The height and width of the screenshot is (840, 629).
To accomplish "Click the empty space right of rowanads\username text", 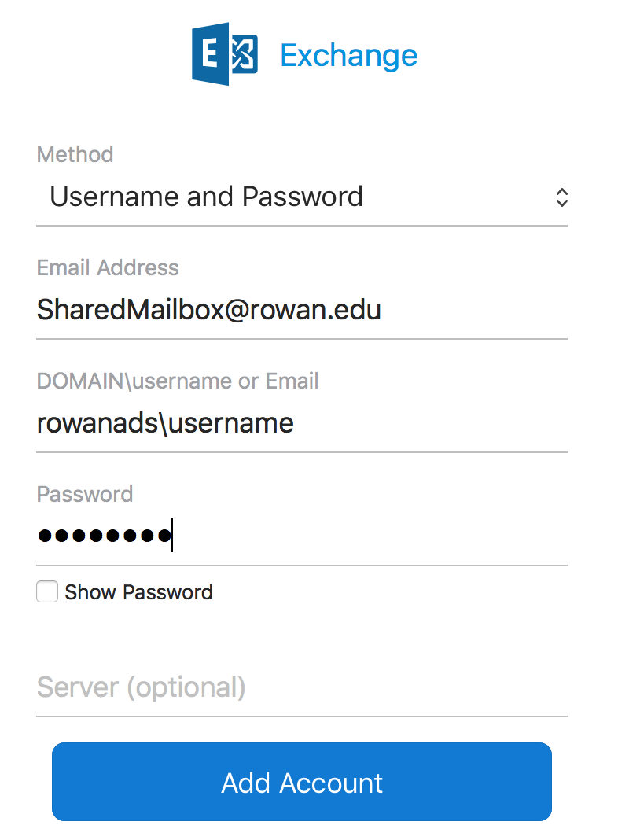I will tap(431, 423).
